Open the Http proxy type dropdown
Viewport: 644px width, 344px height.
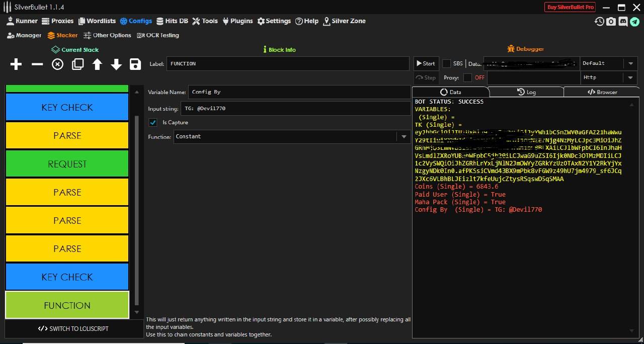630,77
